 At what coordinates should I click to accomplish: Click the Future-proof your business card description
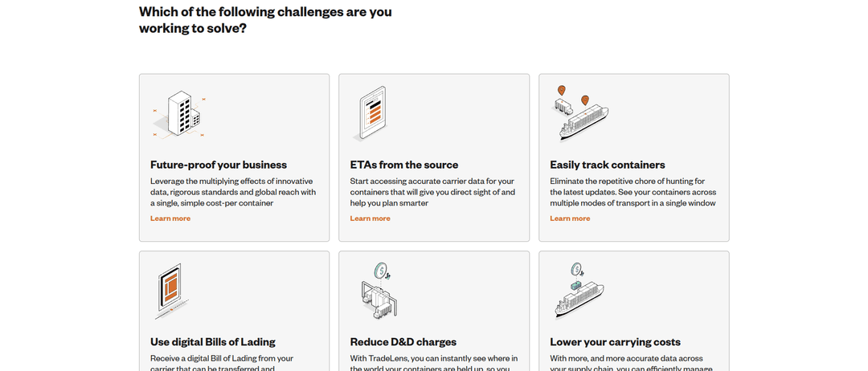click(x=233, y=192)
